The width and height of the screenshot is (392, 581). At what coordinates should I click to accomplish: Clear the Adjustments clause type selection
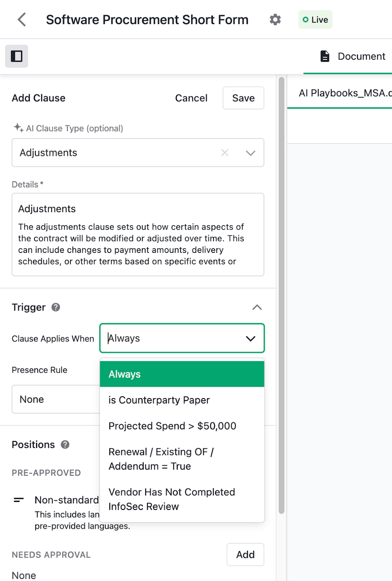point(225,153)
